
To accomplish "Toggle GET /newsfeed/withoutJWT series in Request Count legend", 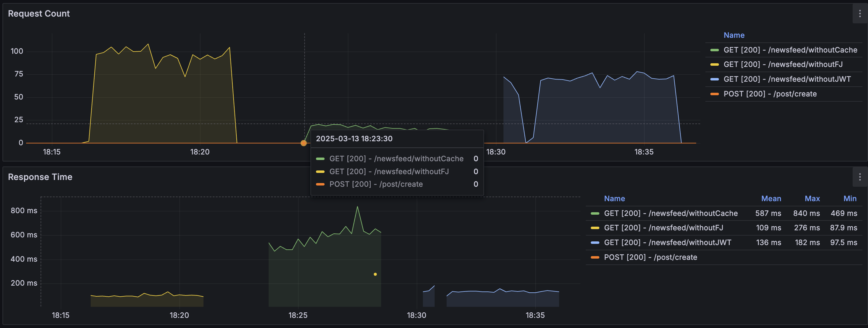I will [787, 79].
